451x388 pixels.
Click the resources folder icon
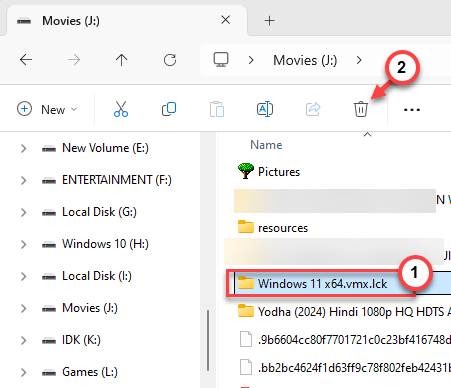pyautogui.click(x=246, y=227)
